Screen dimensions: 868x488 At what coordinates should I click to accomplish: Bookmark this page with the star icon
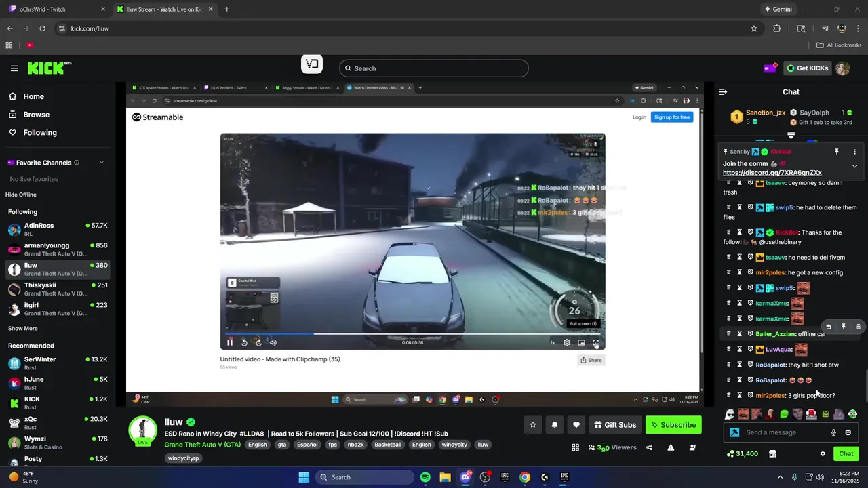(754, 28)
